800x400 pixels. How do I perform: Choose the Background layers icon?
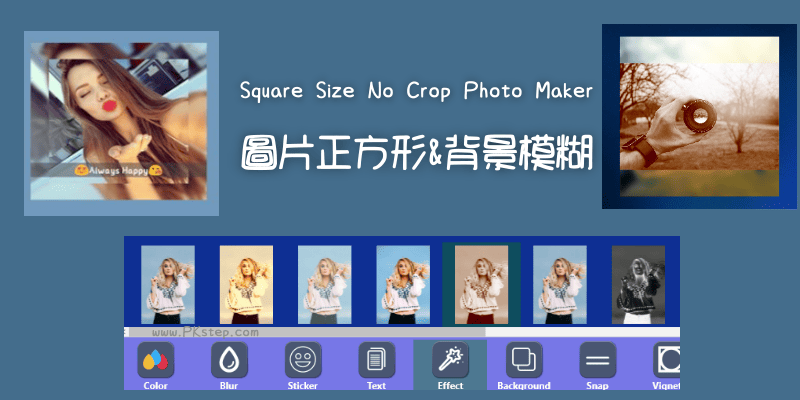[524, 360]
